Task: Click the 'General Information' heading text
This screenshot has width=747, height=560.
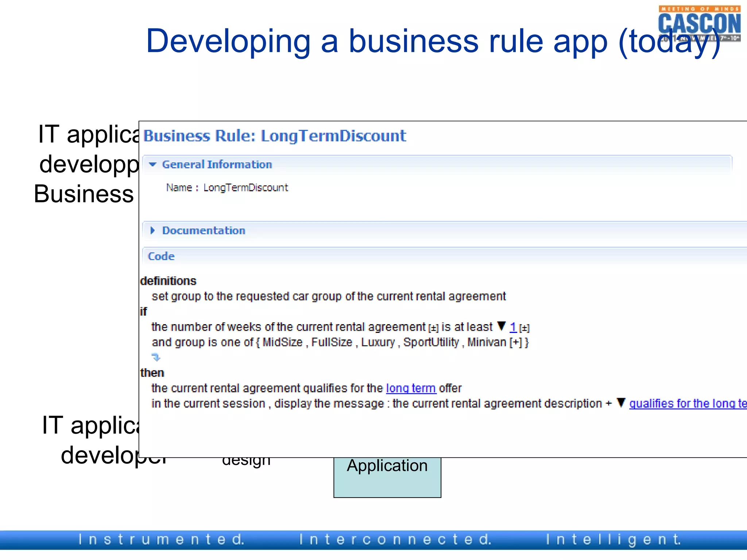Action: click(x=217, y=164)
